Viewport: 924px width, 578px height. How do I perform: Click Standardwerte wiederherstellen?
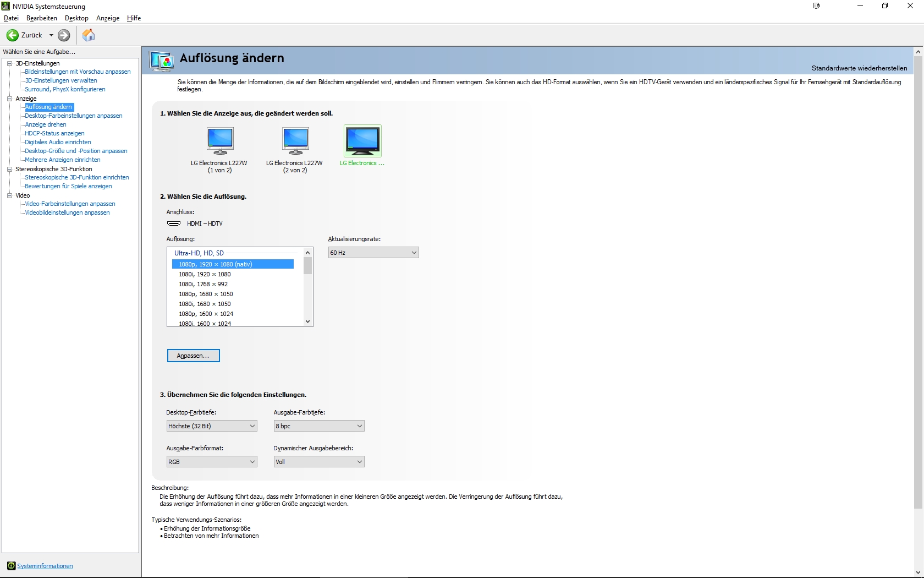click(x=859, y=68)
